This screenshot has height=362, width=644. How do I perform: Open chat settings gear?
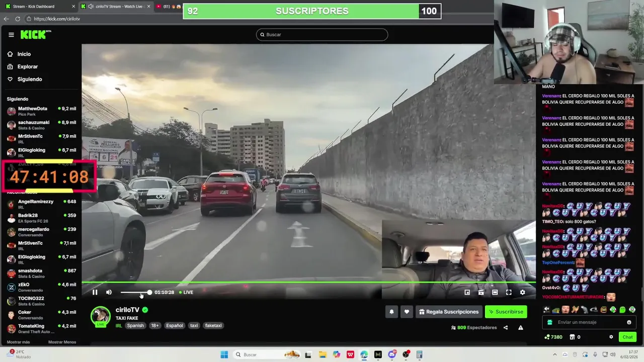[611, 337]
